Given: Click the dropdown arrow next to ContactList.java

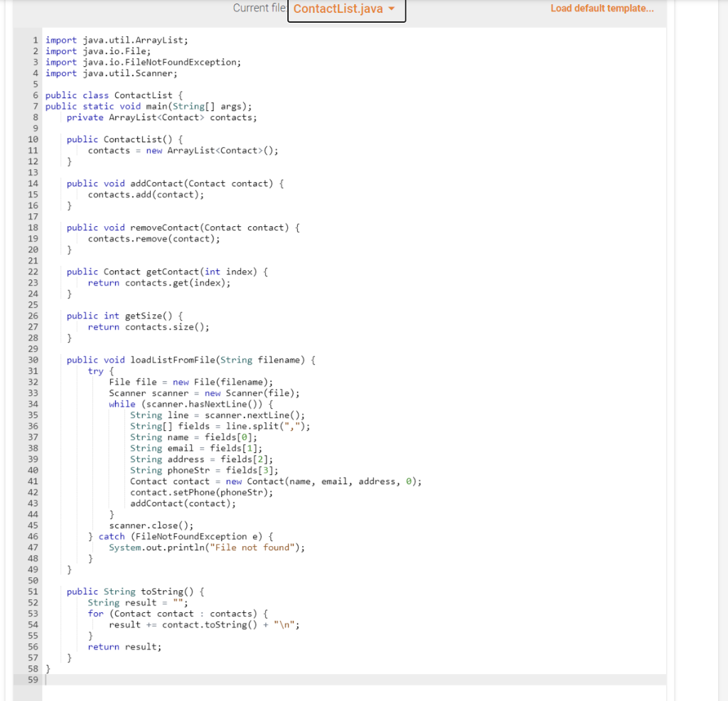Looking at the screenshot, I should pos(390,11).
